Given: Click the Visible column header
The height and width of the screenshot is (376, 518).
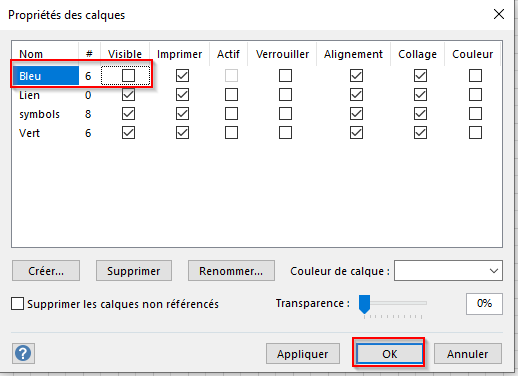Looking at the screenshot, I should 125,54.
